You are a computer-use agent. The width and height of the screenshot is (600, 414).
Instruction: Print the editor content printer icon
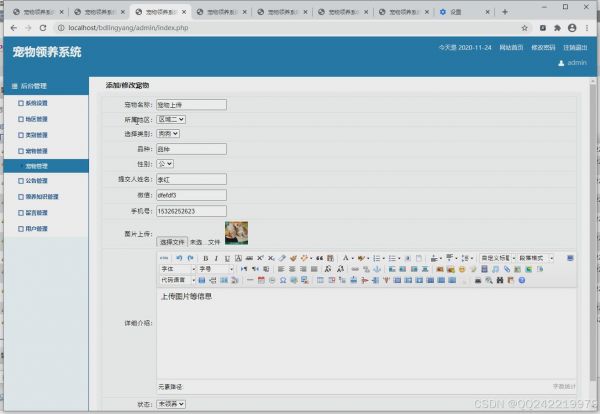(x=478, y=280)
